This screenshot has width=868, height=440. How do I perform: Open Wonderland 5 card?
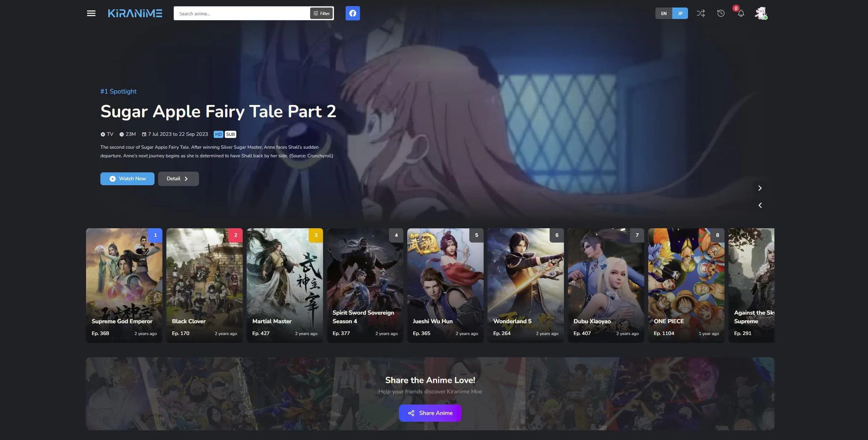pyautogui.click(x=526, y=285)
